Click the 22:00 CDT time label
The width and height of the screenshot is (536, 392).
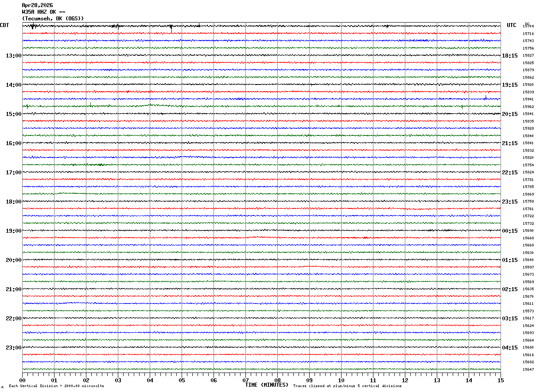[14, 319]
